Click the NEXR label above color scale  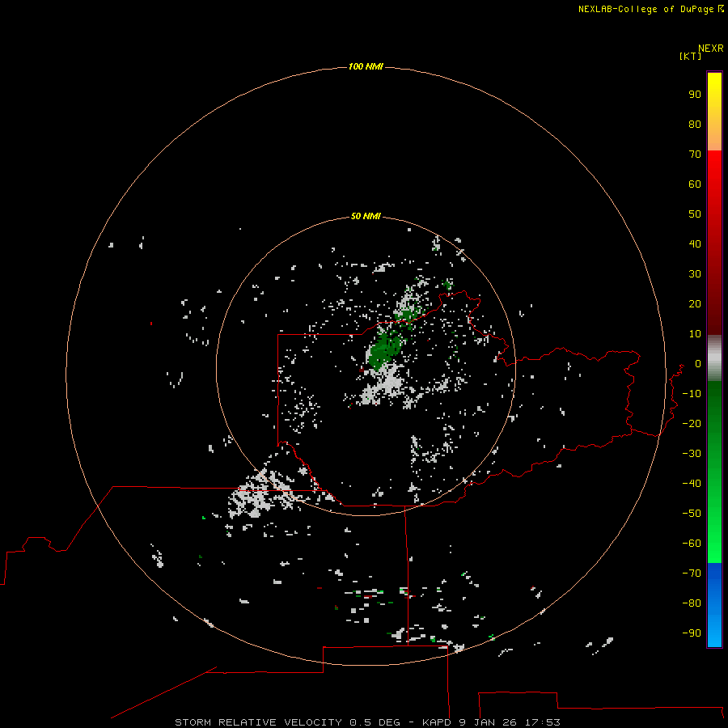(x=710, y=49)
